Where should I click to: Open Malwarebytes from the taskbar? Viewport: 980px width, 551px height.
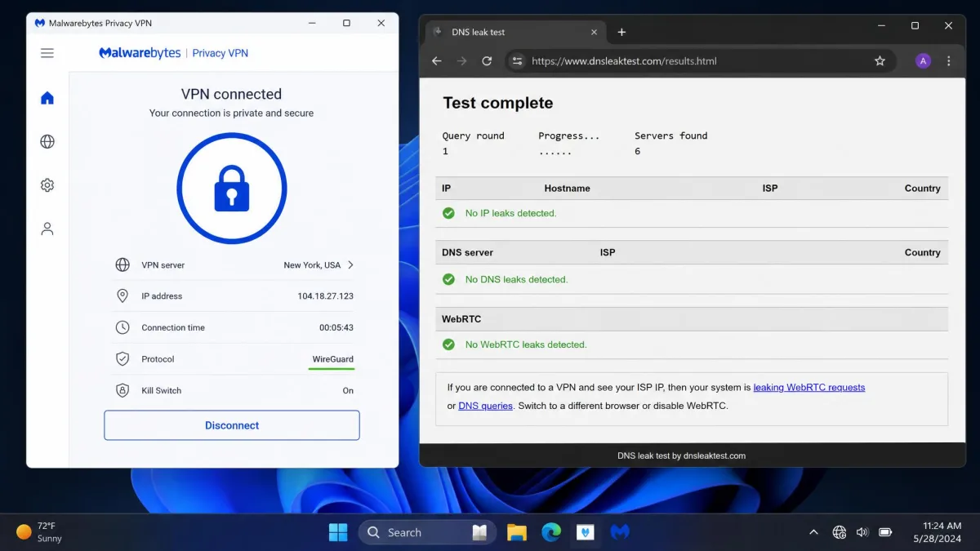point(620,532)
